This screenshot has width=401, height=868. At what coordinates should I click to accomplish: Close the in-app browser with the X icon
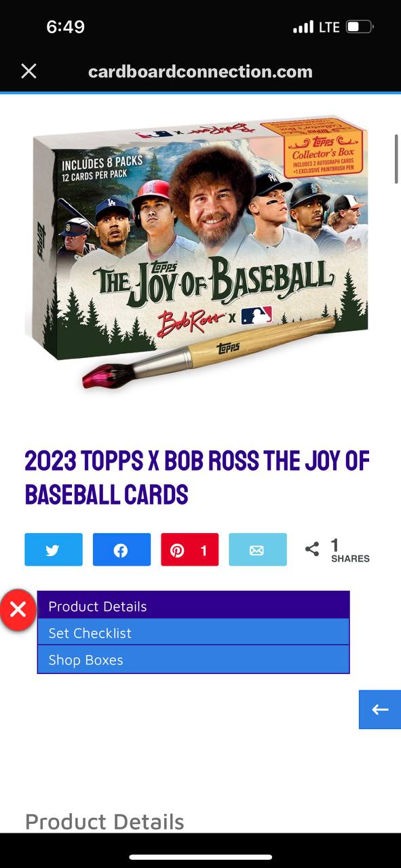tap(28, 71)
